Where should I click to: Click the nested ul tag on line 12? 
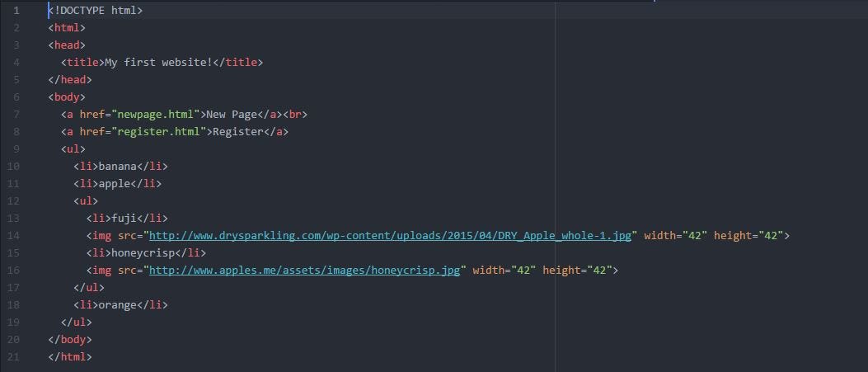click(x=86, y=201)
